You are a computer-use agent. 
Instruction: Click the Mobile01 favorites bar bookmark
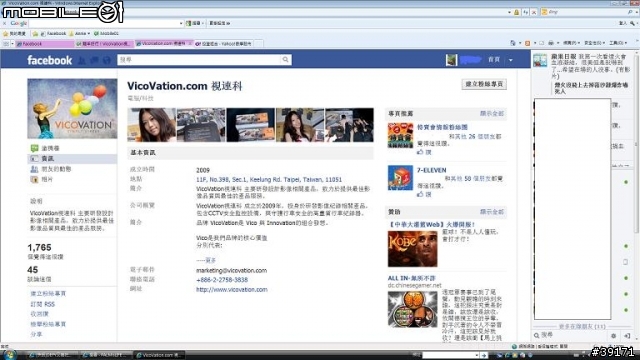click(x=106, y=33)
